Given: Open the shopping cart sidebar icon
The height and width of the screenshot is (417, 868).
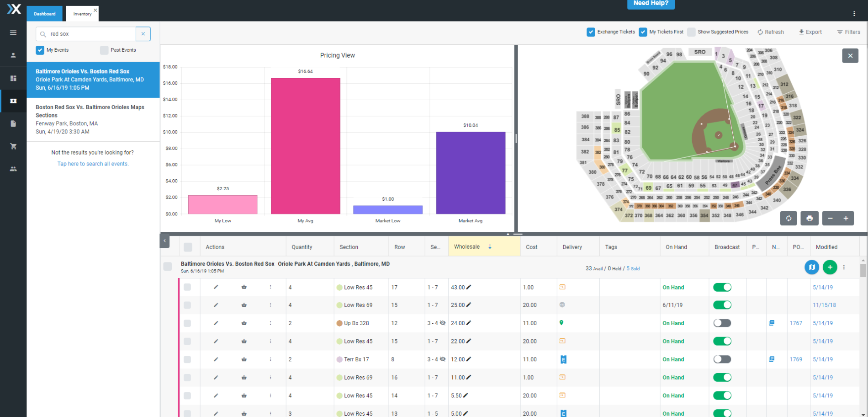Looking at the screenshot, I should 13,146.
